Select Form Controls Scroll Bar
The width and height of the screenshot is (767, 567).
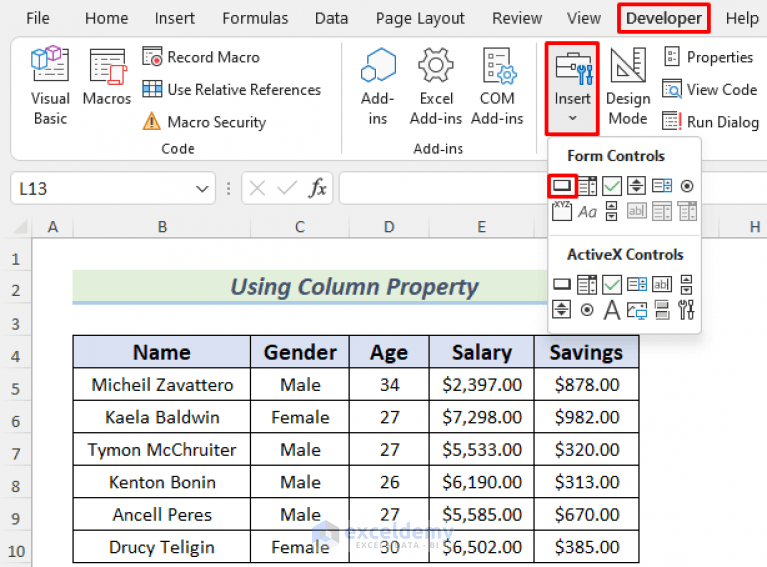pos(611,211)
